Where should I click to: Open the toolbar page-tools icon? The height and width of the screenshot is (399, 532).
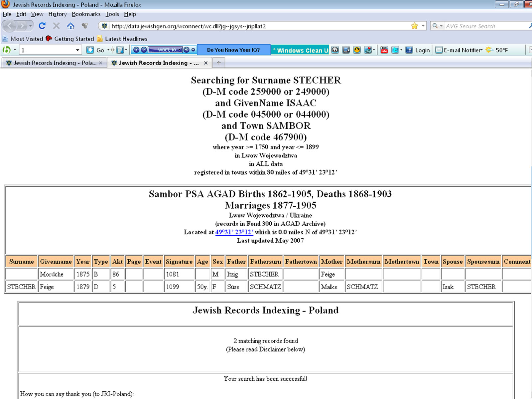click(x=120, y=50)
